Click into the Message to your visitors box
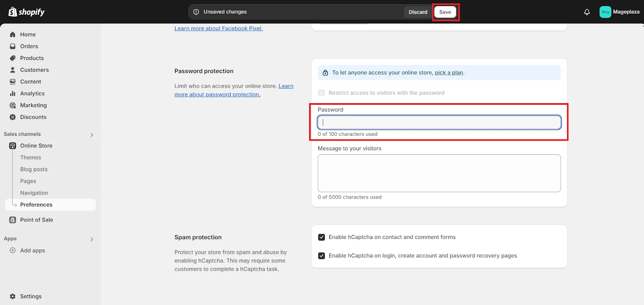644x305 pixels. tap(439, 173)
